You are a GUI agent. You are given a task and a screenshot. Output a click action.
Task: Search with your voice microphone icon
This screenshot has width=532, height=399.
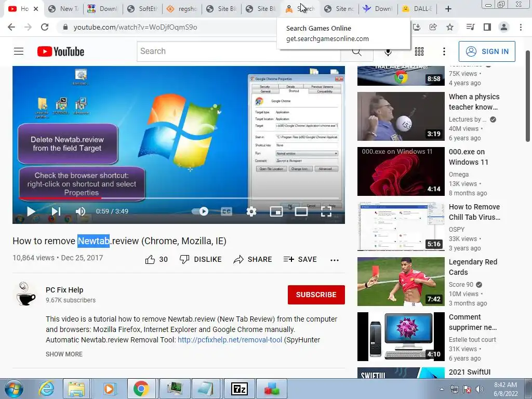coord(388,51)
